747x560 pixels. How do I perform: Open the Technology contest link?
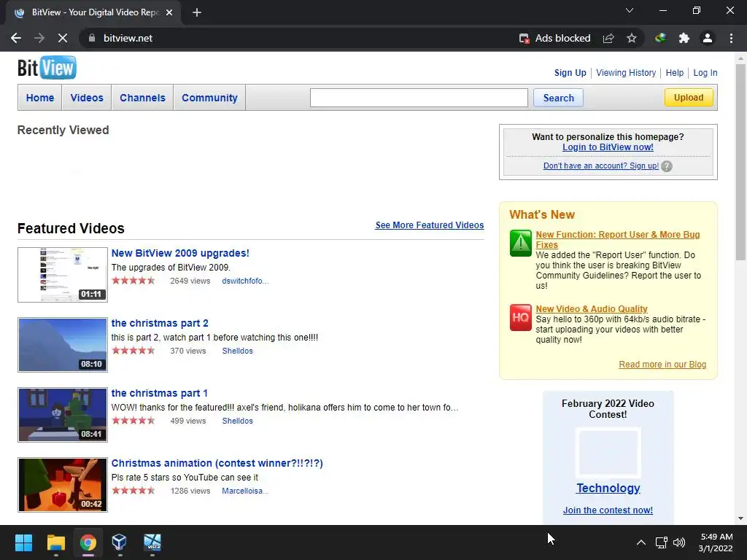click(x=608, y=488)
